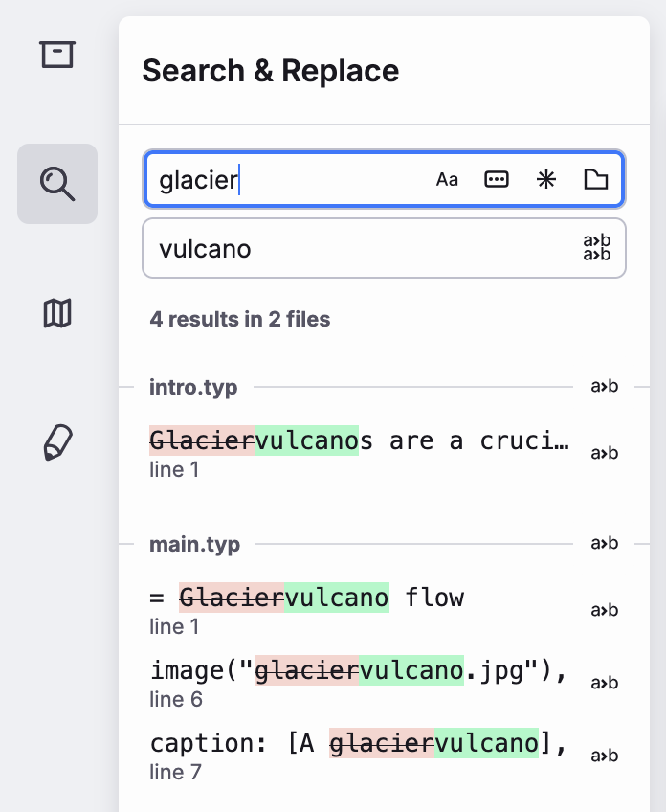Open the line 7 caption result

coord(360,756)
